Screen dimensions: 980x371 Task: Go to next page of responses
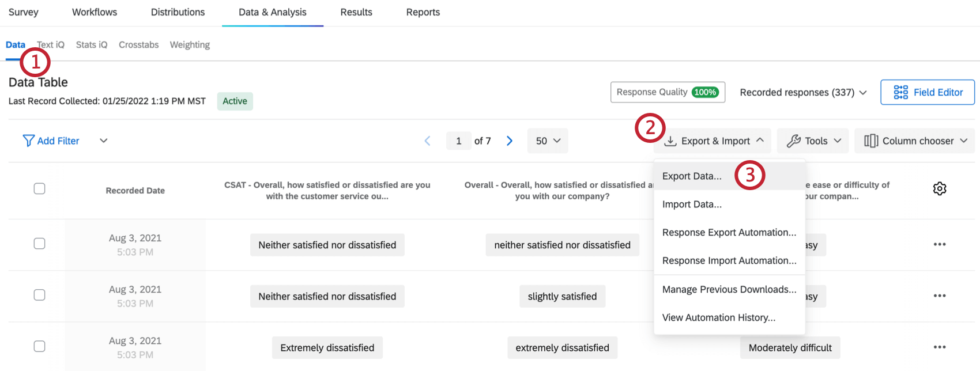(x=510, y=141)
